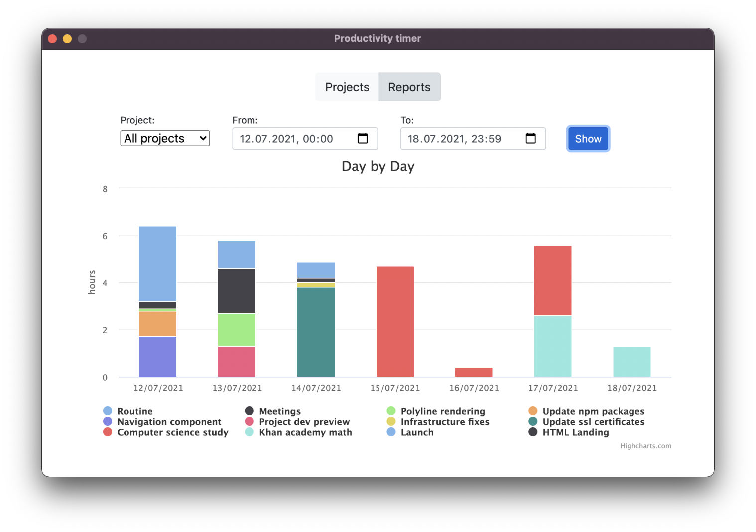The image size is (756, 532).
Task: Switch to the Projects tab
Action: pyautogui.click(x=347, y=87)
